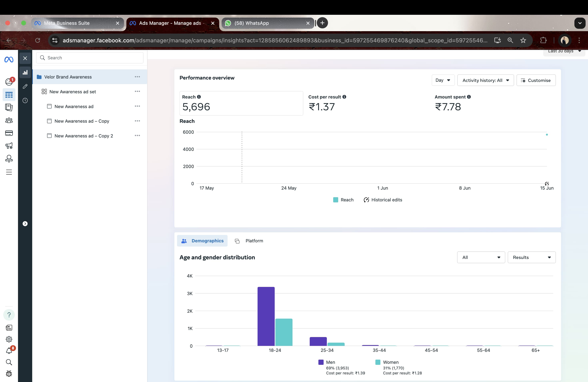This screenshot has height=382, width=588.
Task: Open Campaigns table grid icon
Action: 9,95
